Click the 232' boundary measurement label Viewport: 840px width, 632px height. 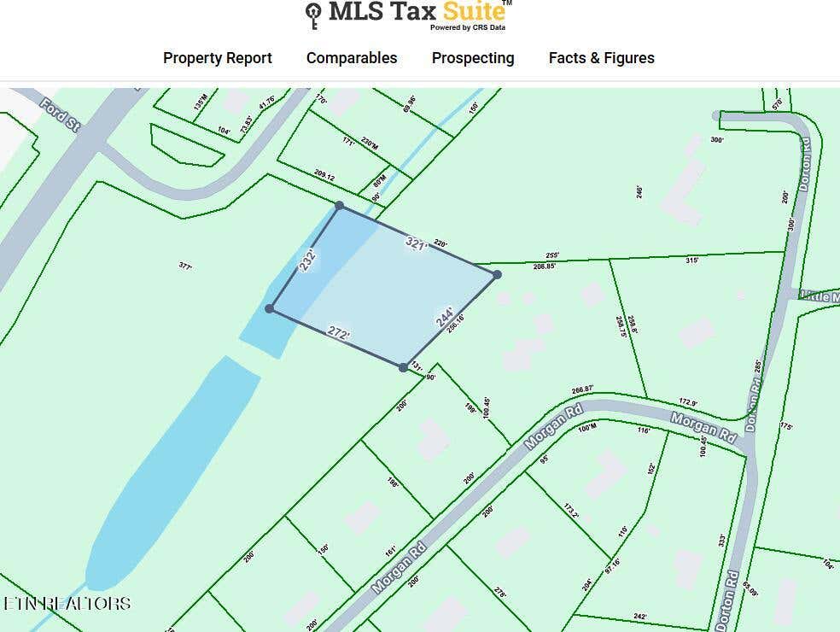click(x=307, y=260)
